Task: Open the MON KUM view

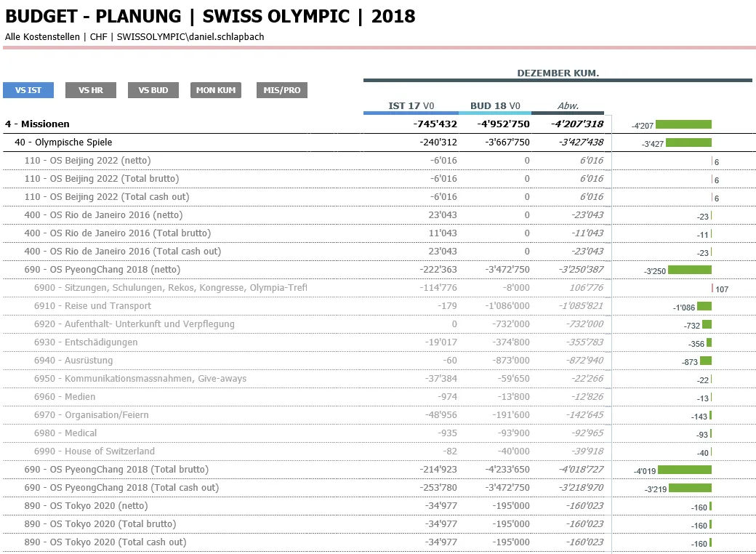Action: (x=215, y=90)
